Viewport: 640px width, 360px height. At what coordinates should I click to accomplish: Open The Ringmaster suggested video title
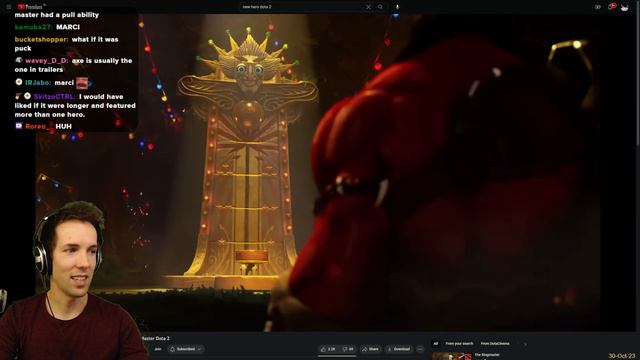click(487, 355)
